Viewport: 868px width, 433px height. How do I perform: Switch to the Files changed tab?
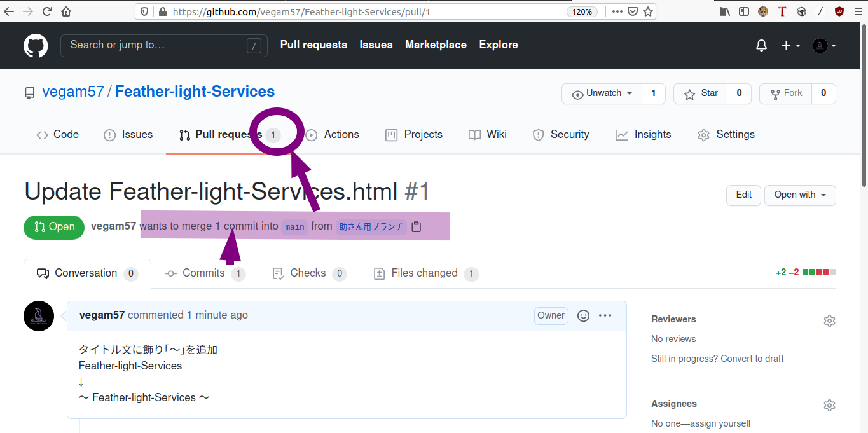point(424,273)
